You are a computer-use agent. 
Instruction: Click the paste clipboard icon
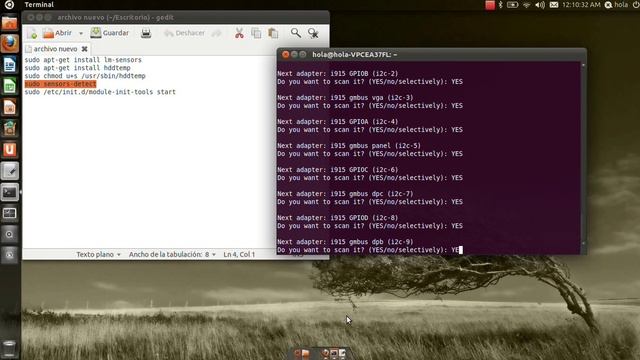click(273, 33)
